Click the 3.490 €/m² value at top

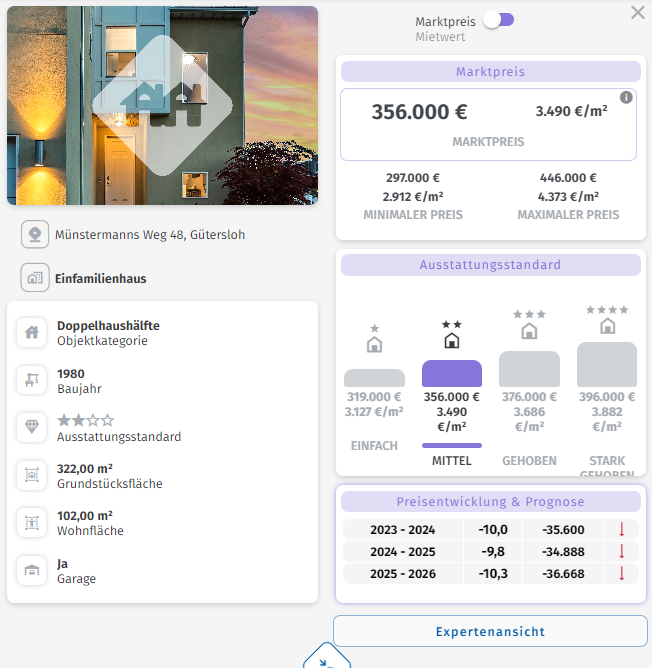point(571,111)
